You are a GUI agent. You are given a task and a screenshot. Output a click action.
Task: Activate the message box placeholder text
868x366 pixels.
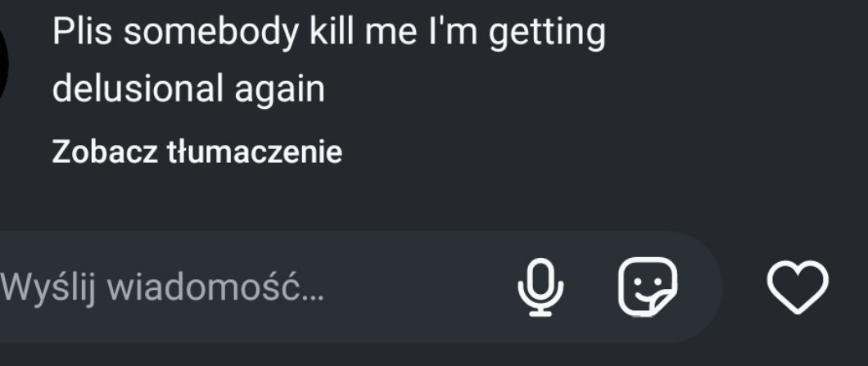161,288
